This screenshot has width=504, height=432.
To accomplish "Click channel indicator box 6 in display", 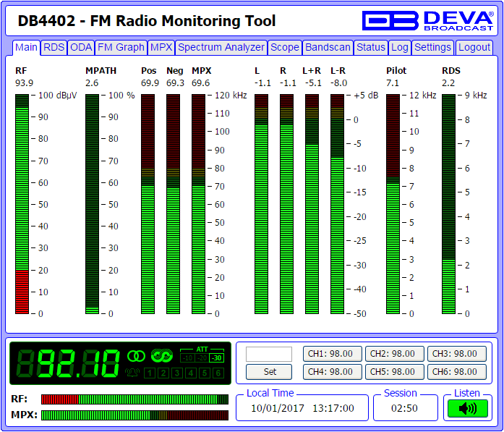I will (218, 373).
